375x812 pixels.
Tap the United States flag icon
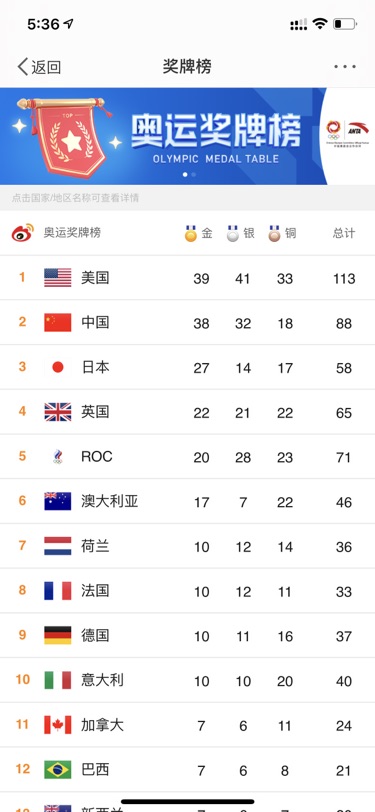[x=57, y=278]
